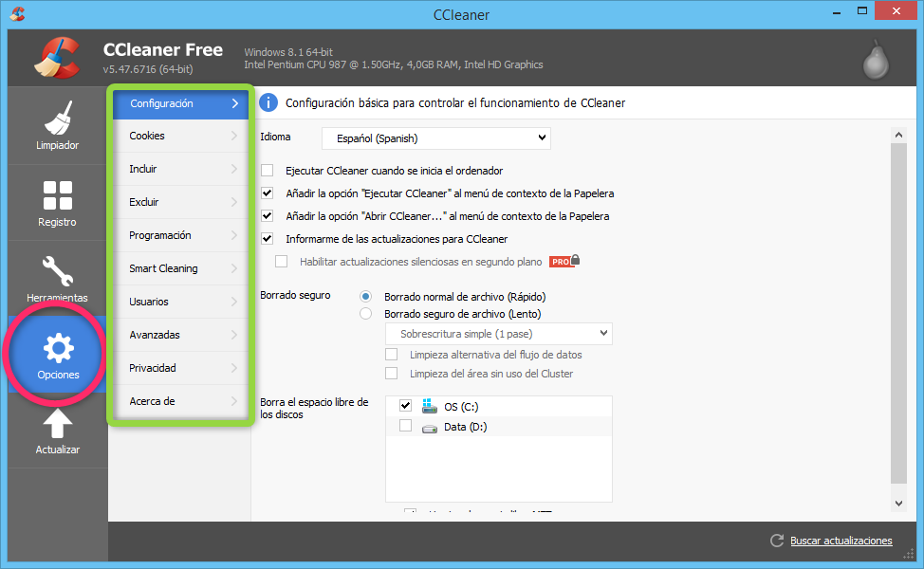
Task: Open the Programación settings page
Action: coord(180,235)
